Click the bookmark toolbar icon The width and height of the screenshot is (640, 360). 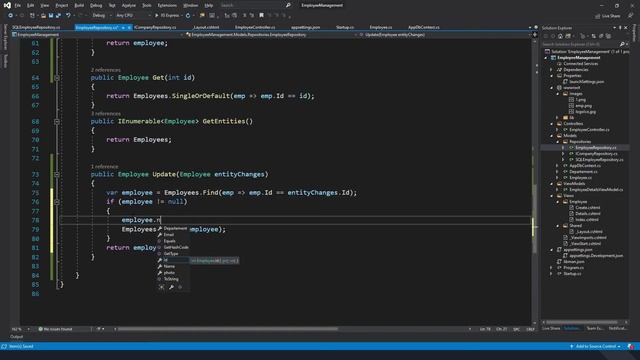(262, 16)
